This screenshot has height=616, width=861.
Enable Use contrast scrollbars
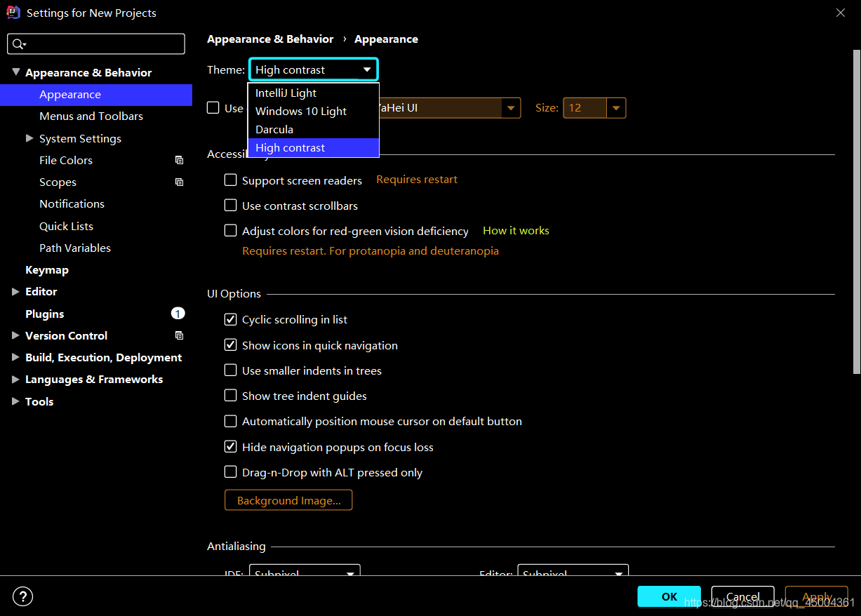(230, 206)
